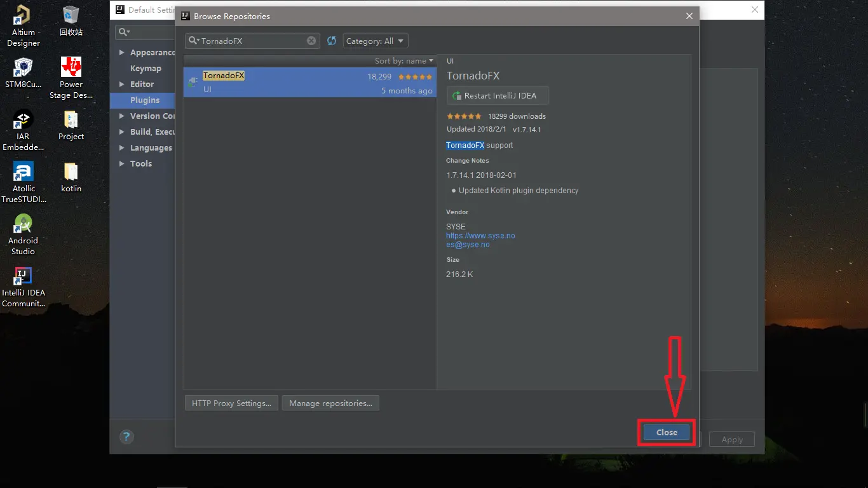Click the search magnifier icon in Browse Repositories
The image size is (868, 488).
(x=194, y=41)
